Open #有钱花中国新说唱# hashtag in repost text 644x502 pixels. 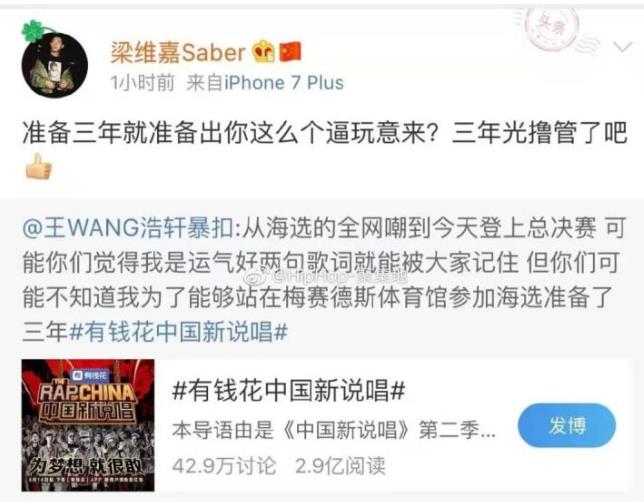coord(179,332)
